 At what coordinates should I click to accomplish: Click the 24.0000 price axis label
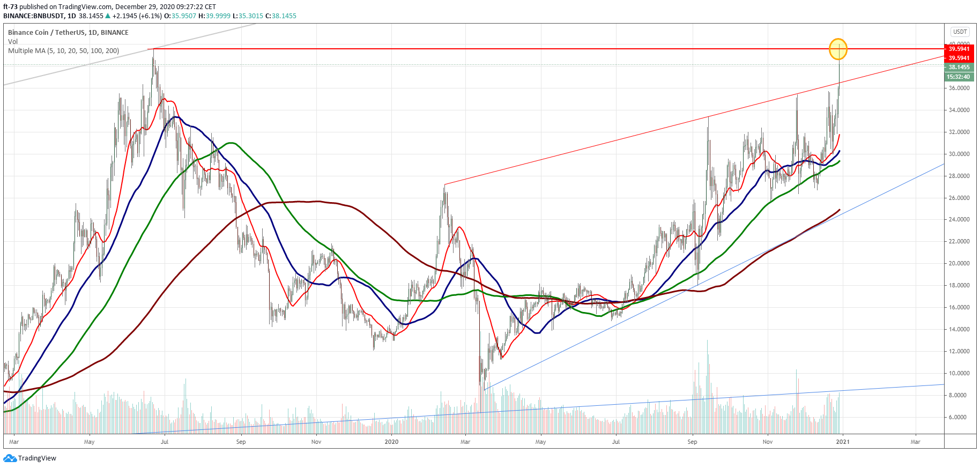point(959,220)
